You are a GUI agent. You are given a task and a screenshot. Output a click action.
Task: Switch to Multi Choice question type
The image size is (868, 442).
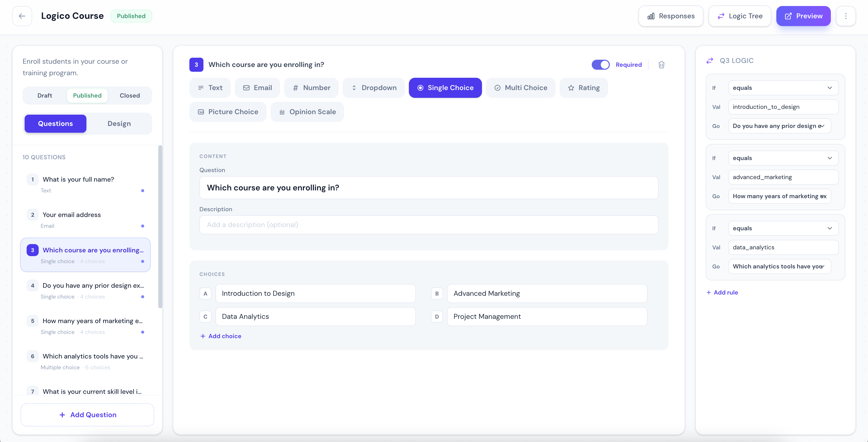[520, 88]
